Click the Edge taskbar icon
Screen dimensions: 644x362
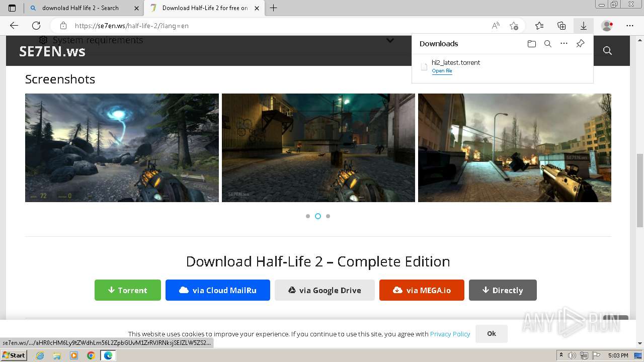pyautogui.click(x=108, y=355)
